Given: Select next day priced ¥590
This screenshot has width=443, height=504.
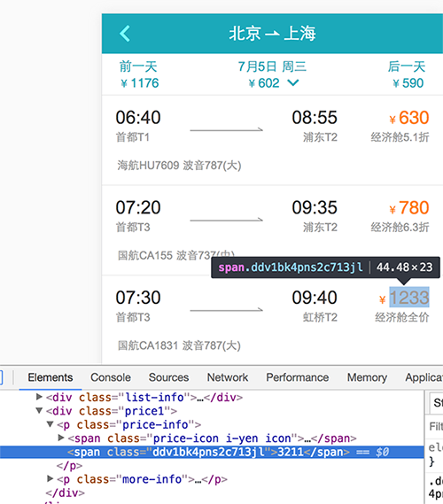Looking at the screenshot, I should pyautogui.click(x=407, y=74).
